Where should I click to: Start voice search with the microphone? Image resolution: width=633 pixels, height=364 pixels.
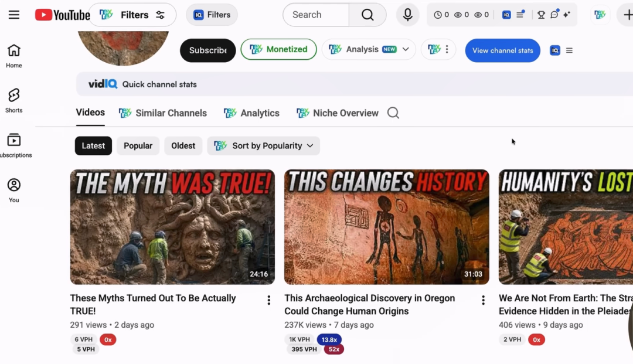(x=408, y=15)
